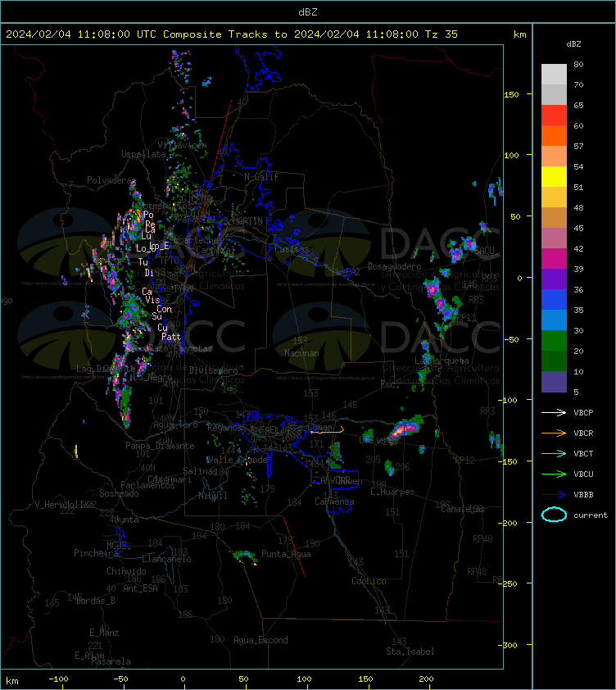
Task: Click the VBCU legend label
Action: pos(583,474)
